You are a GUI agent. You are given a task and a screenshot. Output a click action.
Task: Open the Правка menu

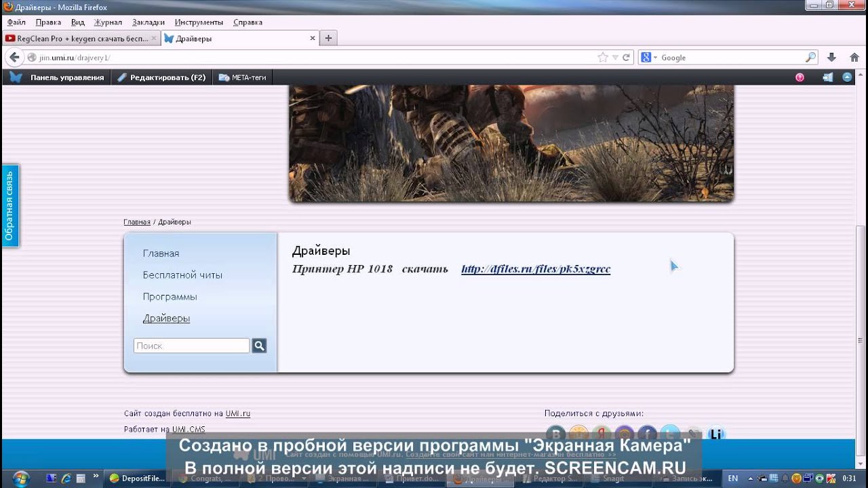pyautogui.click(x=48, y=22)
